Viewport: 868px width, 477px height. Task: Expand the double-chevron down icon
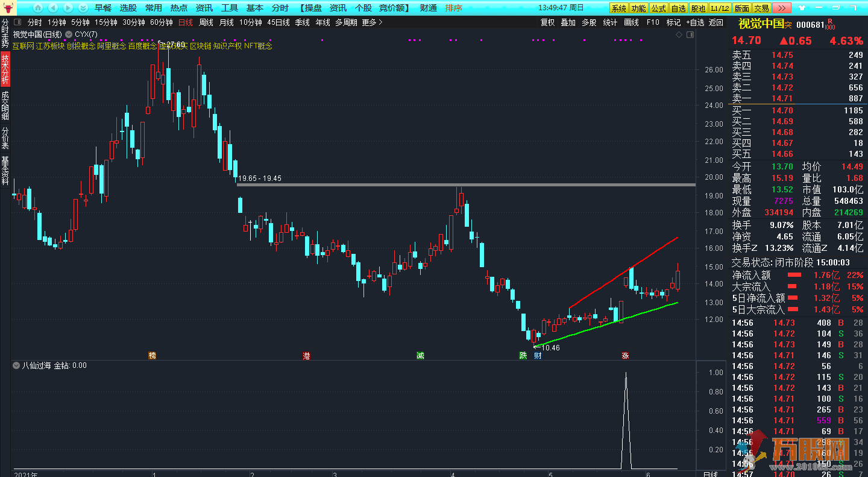[83, 8]
